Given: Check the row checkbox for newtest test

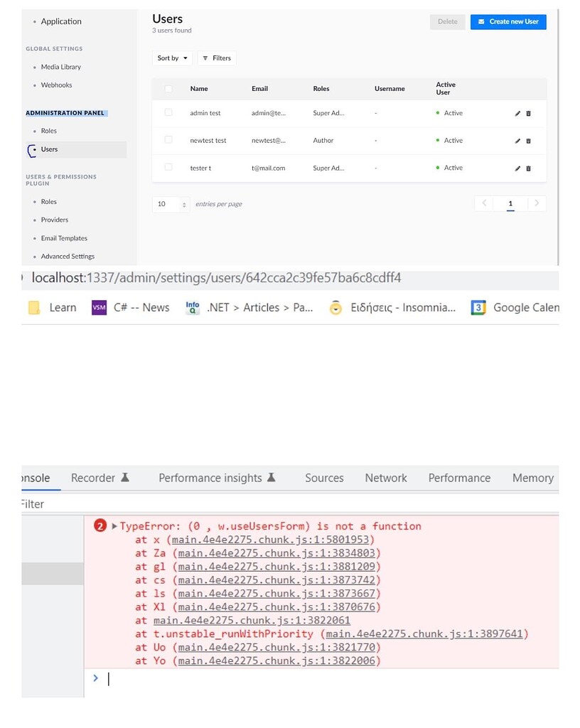Looking at the screenshot, I should pos(168,141).
